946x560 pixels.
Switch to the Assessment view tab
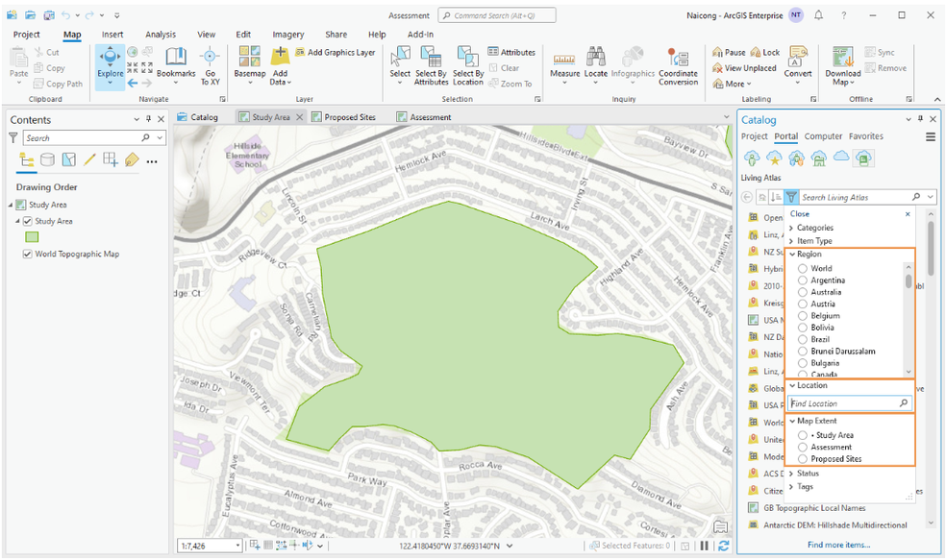tap(424, 117)
